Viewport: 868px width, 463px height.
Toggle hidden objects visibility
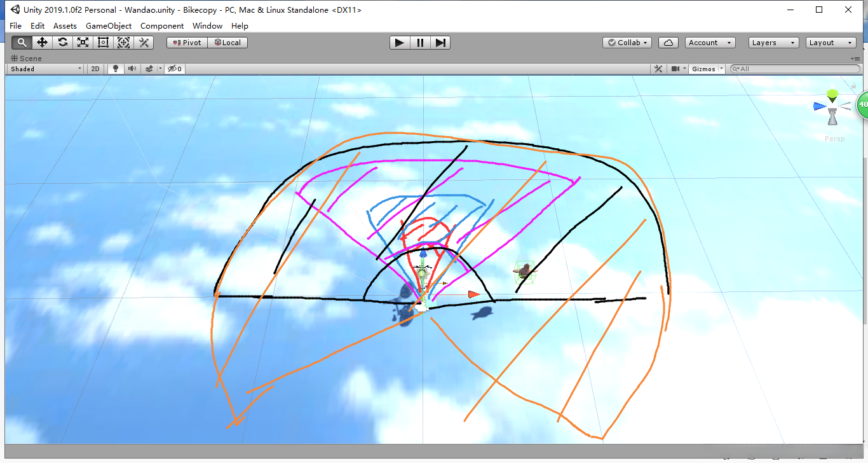click(175, 69)
